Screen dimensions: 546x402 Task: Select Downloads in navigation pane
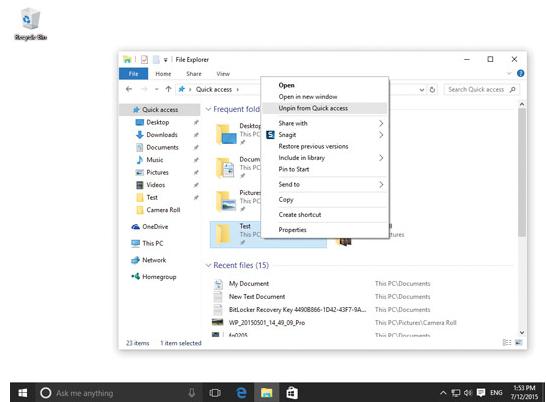point(162,134)
